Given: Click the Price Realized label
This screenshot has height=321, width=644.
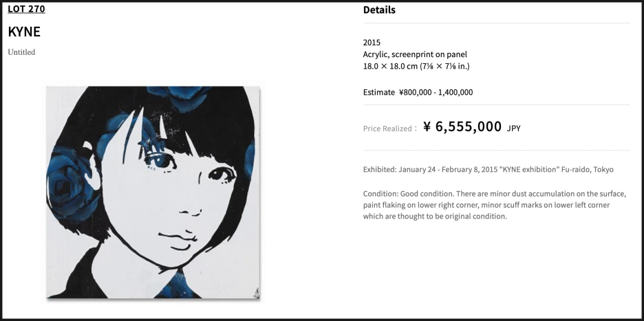Looking at the screenshot, I should tap(389, 129).
